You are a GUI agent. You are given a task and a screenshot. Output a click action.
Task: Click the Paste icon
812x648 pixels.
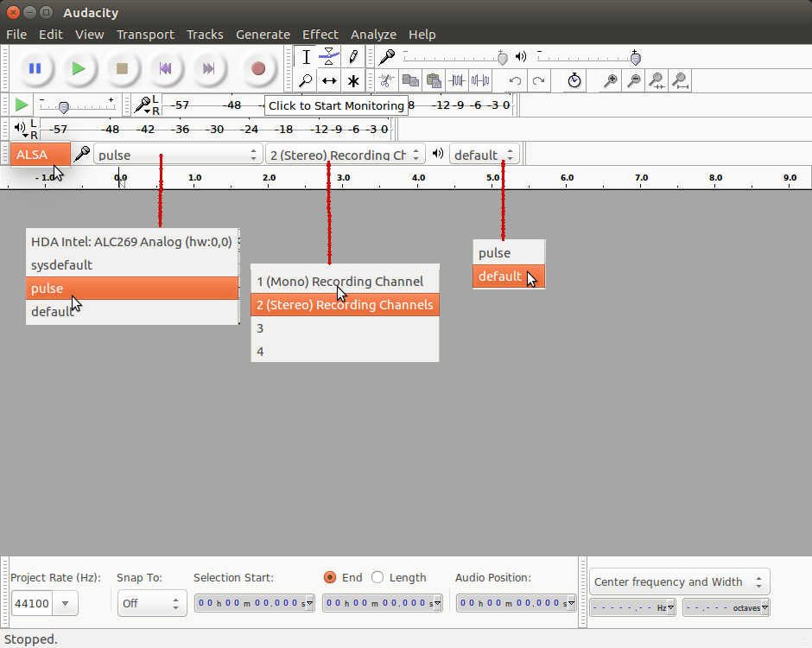pos(434,81)
